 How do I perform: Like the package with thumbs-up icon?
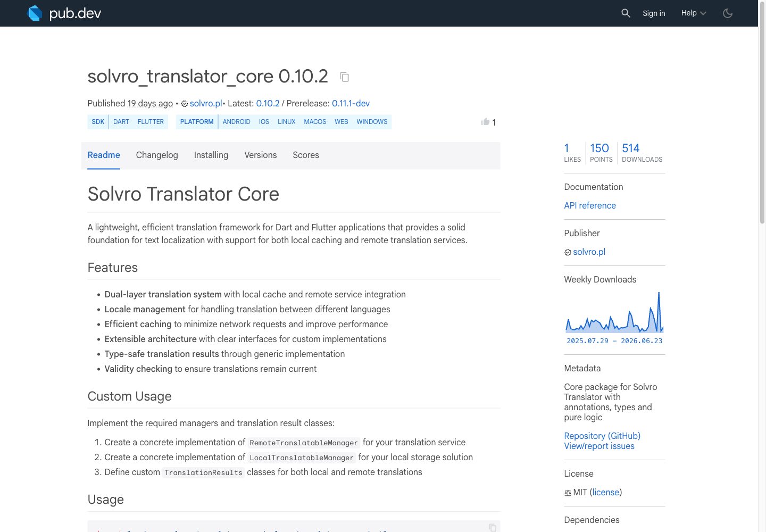[x=485, y=122]
